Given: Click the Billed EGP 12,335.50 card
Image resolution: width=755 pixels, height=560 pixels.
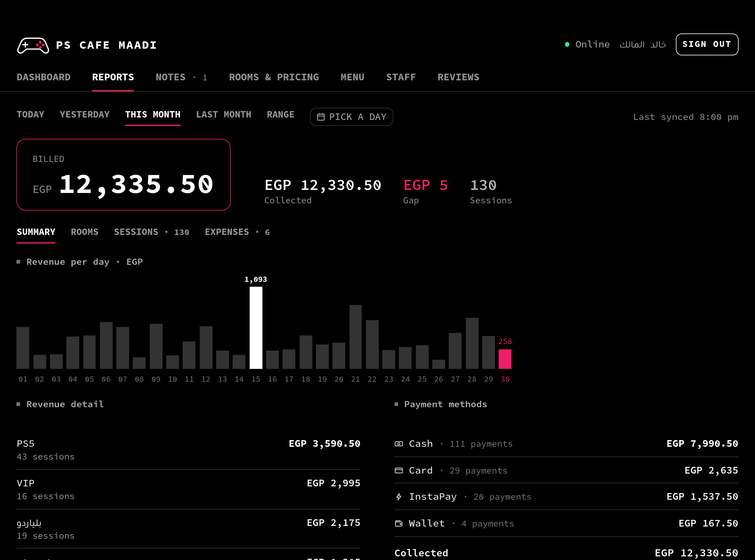Looking at the screenshot, I should coord(124,175).
